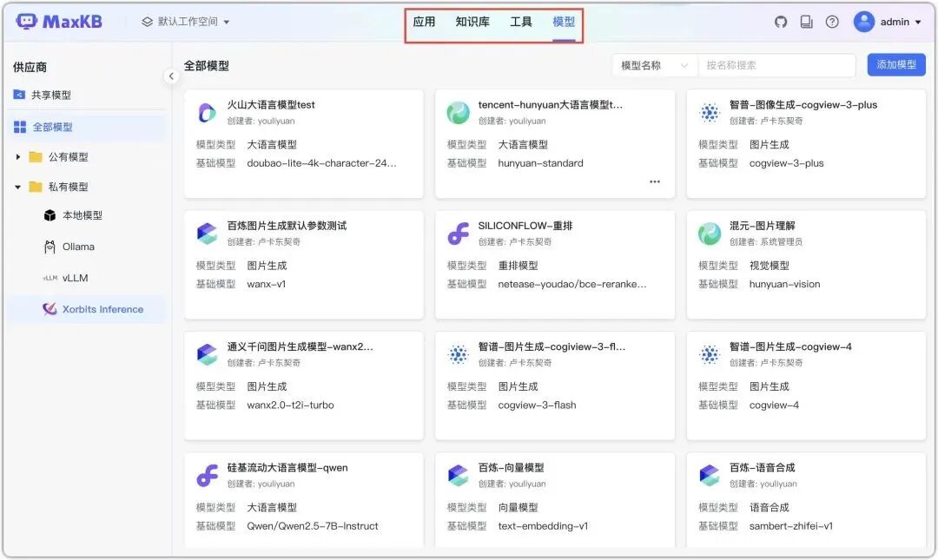Open the GitHub repository icon
This screenshot has height=560, width=938.
point(781,22)
